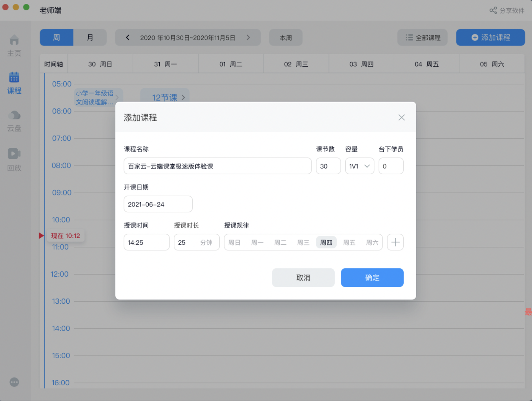Open the 小学一年级语文阅读理解 course block

click(98, 97)
